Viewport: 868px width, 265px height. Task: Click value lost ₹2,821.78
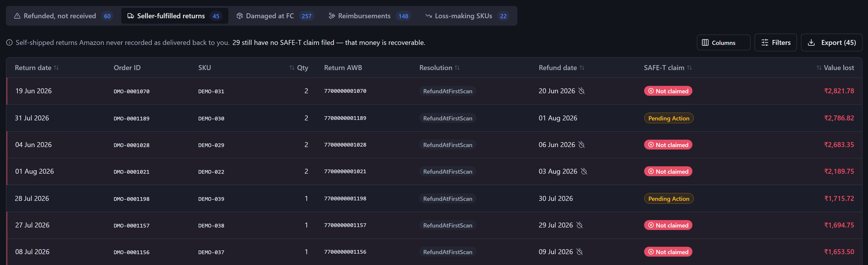tap(839, 91)
